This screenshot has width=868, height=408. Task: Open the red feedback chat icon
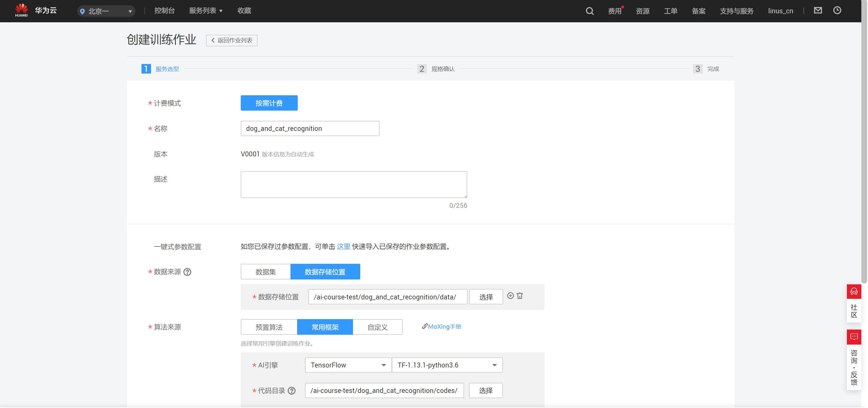click(x=854, y=337)
